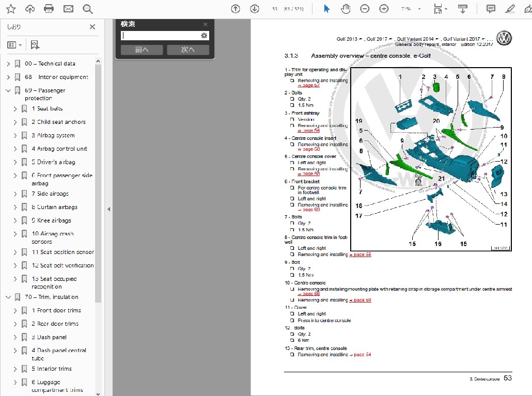Click the print icon
This screenshot has height=396, width=532.
click(49, 9)
